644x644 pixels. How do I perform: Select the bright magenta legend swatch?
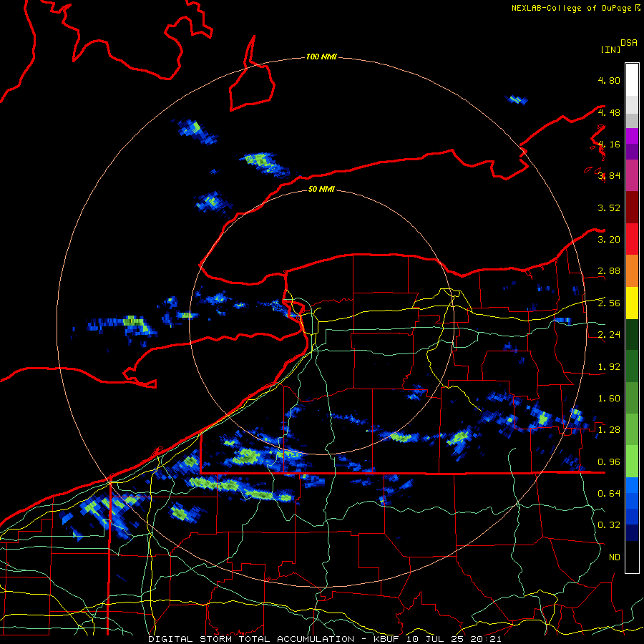click(632, 136)
